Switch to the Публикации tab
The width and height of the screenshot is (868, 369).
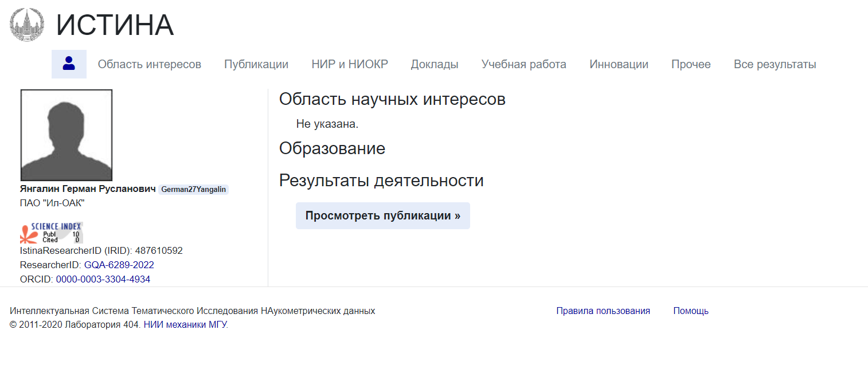click(256, 64)
